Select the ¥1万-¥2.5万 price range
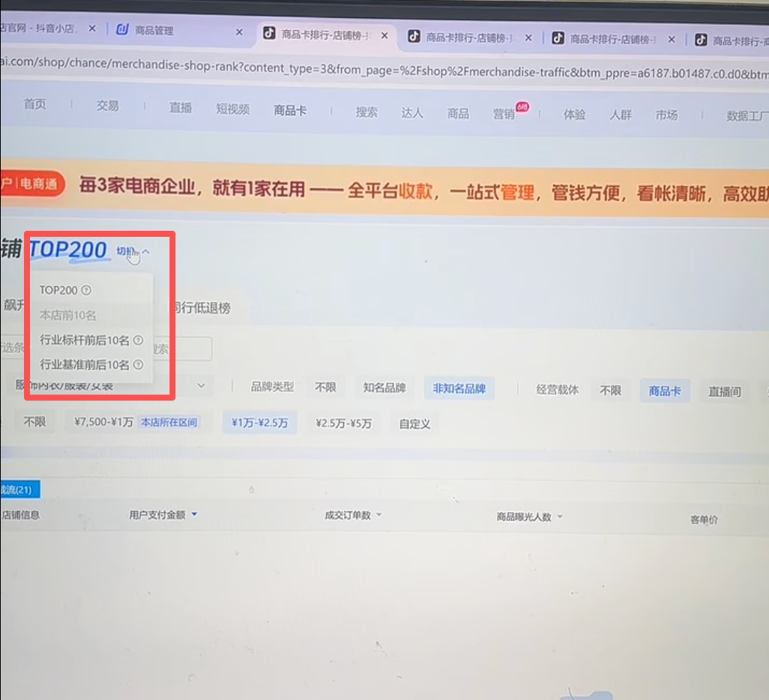769x700 pixels. (x=259, y=423)
